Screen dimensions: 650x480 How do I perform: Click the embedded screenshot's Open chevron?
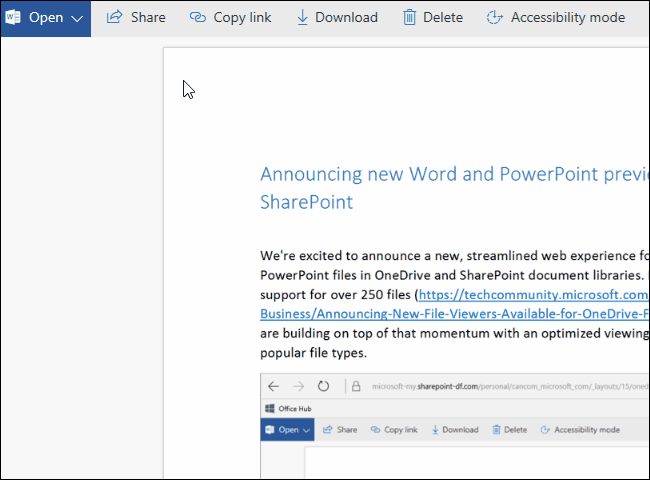coord(306,430)
